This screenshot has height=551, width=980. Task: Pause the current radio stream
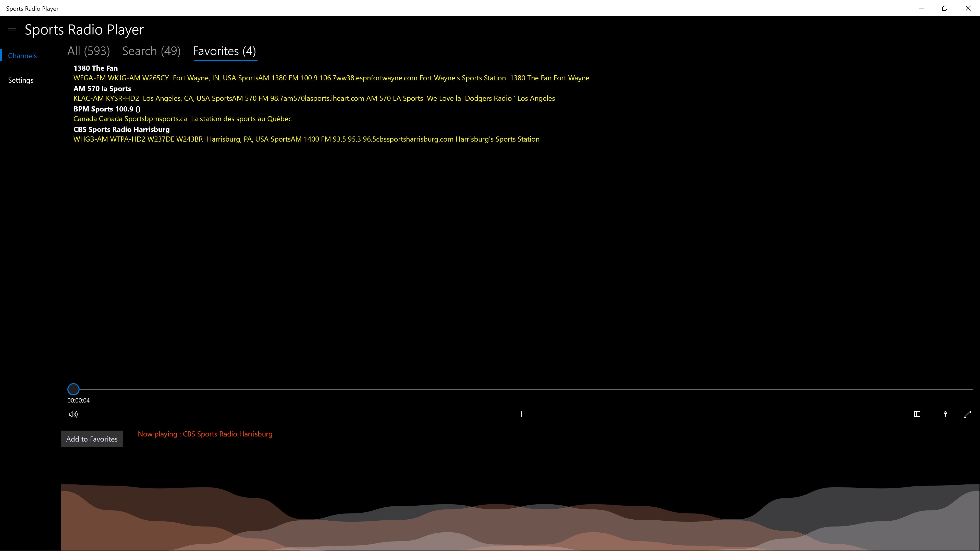click(x=520, y=414)
